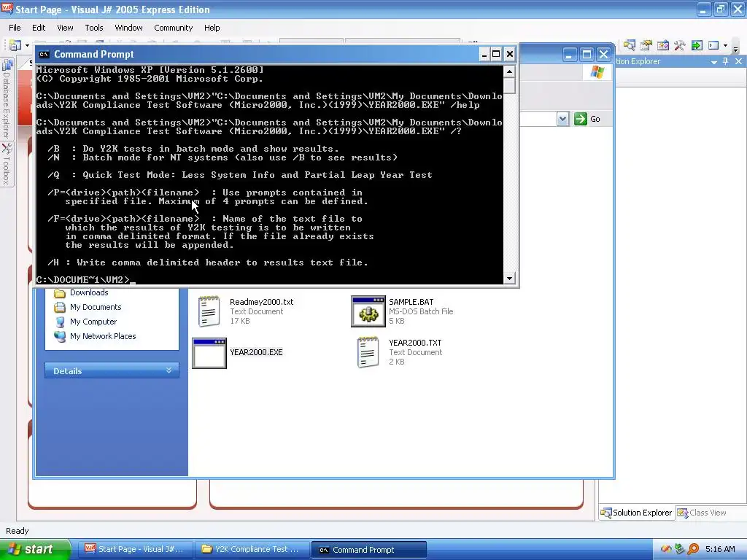This screenshot has height=560, width=747.
Task: Click the SAMPLE.BAT file name
Action: tap(411, 302)
